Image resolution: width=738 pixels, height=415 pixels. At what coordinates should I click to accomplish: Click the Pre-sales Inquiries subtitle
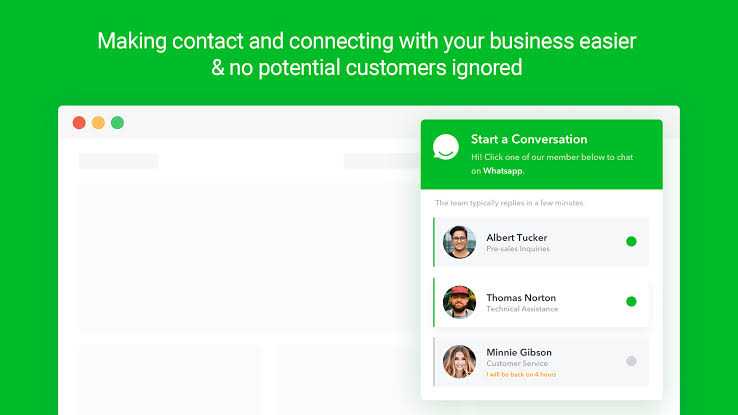(x=518, y=249)
